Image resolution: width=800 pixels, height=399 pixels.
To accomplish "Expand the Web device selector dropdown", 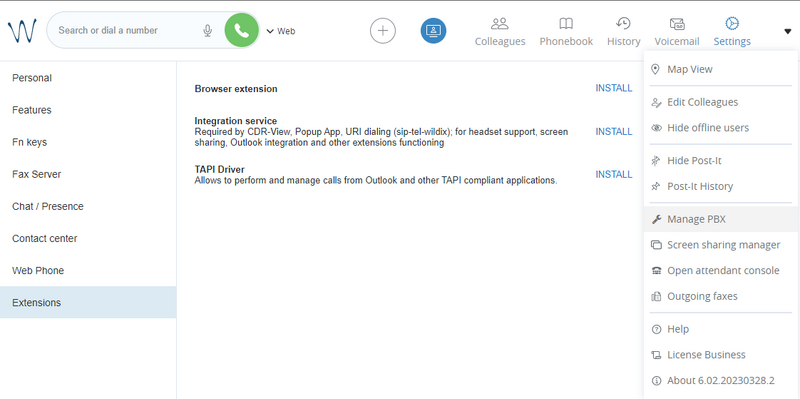I will 281,31.
